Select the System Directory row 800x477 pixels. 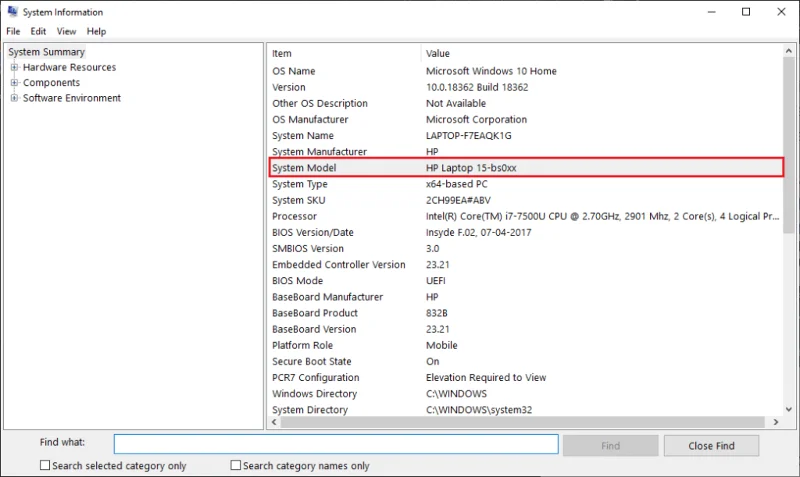point(526,410)
